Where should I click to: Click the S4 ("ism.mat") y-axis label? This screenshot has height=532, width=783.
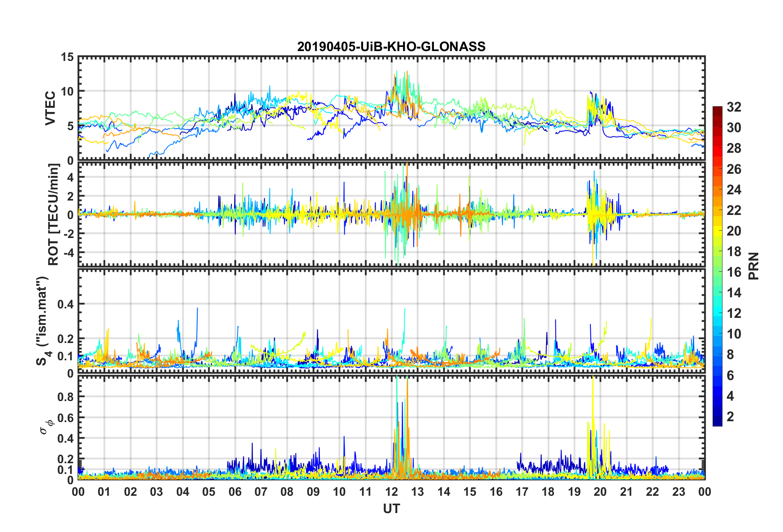42,321
